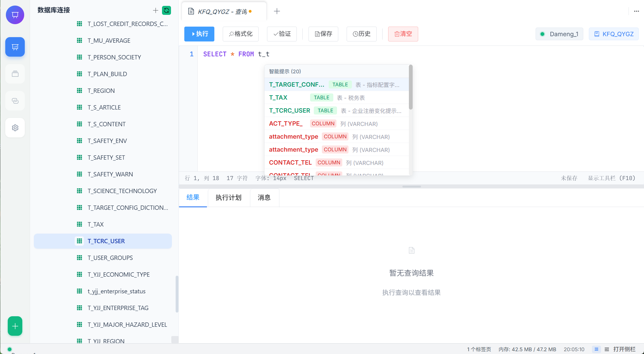The width and height of the screenshot is (644, 354).
Task: Format the SQL with 格式化 button
Action: click(x=241, y=34)
